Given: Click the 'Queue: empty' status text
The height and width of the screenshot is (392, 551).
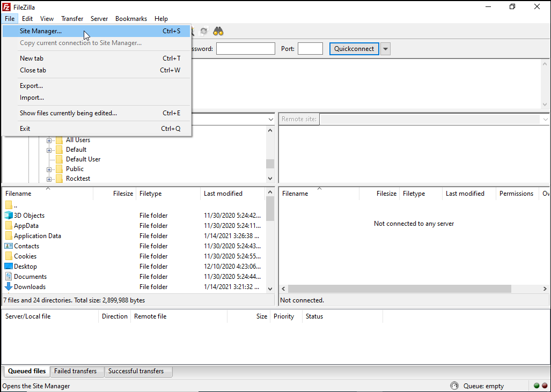Looking at the screenshot, I should point(483,386).
